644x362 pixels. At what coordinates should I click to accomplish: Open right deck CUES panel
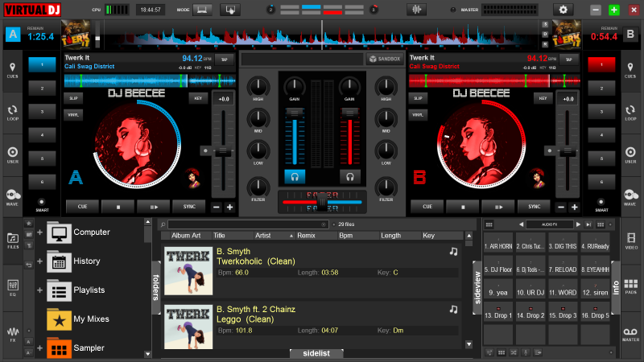click(630, 70)
